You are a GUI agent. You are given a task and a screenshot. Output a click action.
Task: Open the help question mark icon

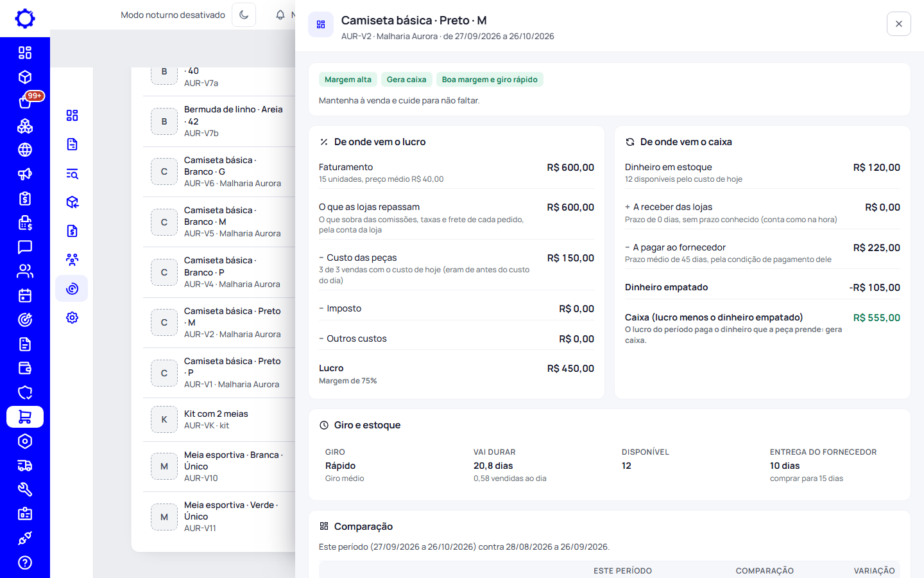pos(25,563)
